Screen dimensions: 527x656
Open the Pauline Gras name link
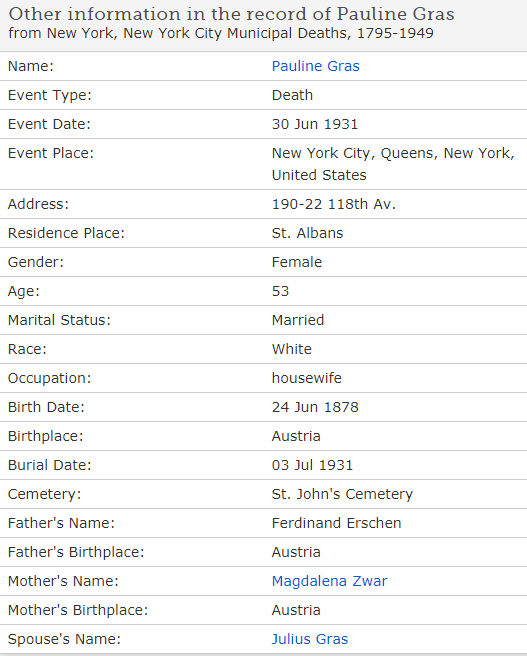tap(315, 66)
